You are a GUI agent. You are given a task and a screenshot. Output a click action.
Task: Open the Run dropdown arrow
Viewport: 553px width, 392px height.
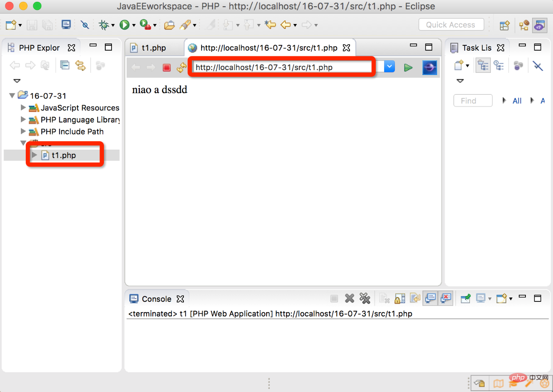[133, 26]
